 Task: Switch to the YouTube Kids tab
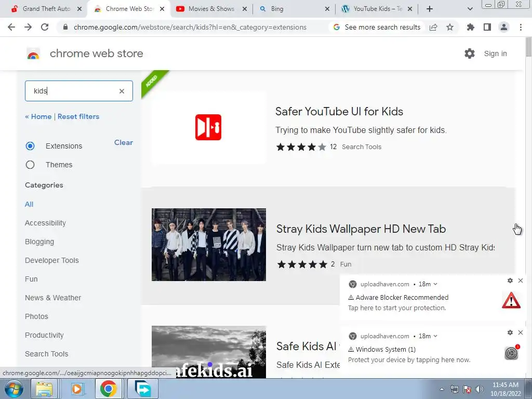(377, 9)
